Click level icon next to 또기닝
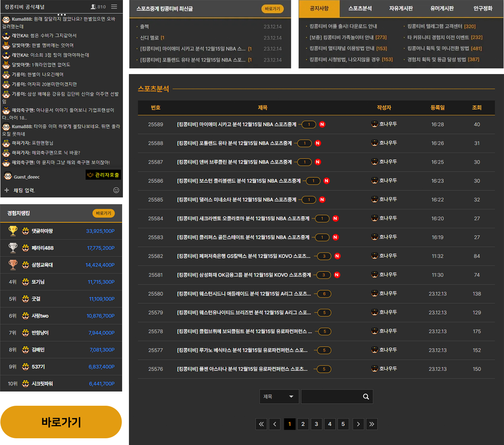The image size is (504, 445). pos(25,282)
